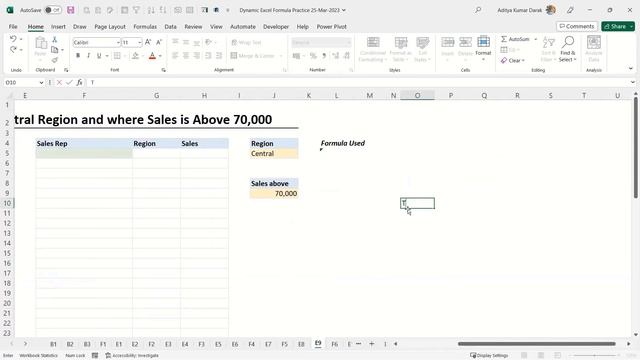
Task: Switch to the Insert tab
Action: (58, 27)
